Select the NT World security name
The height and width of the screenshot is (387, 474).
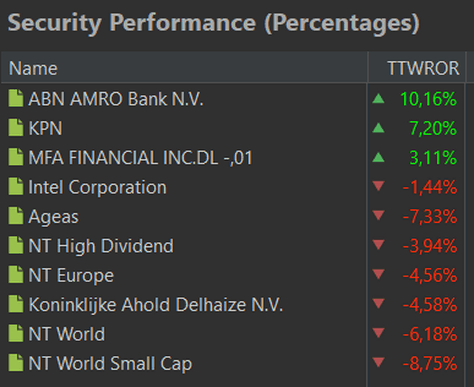[67, 334]
